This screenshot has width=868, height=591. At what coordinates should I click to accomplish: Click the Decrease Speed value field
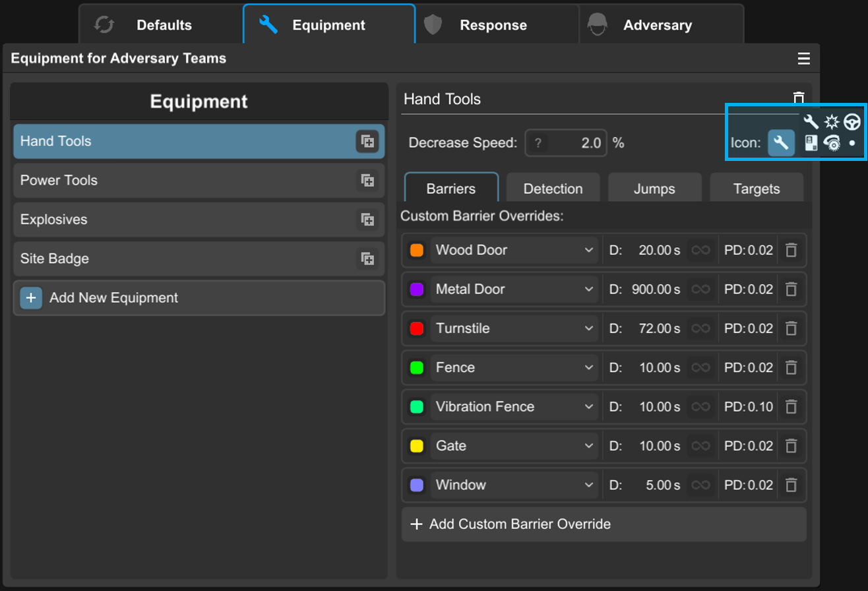point(567,143)
